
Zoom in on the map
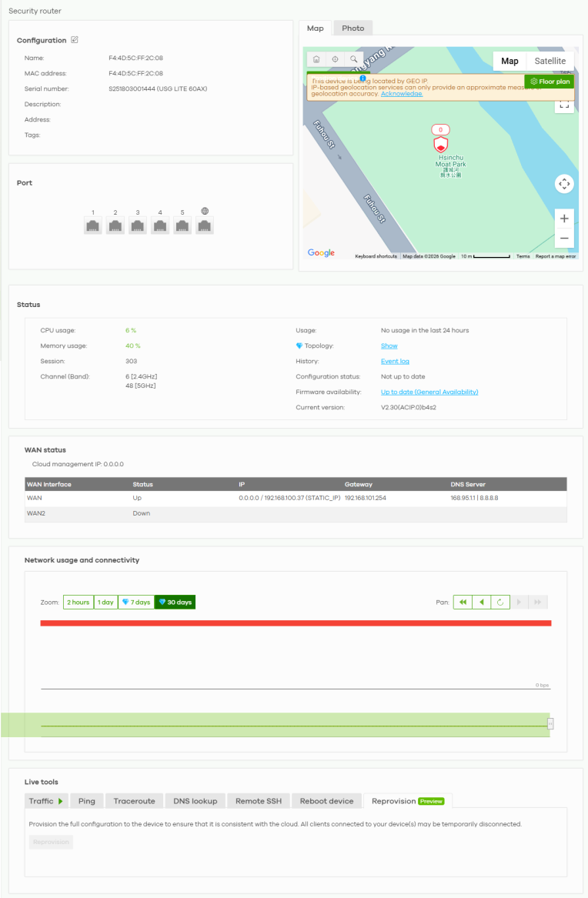click(x=564, y=219)
